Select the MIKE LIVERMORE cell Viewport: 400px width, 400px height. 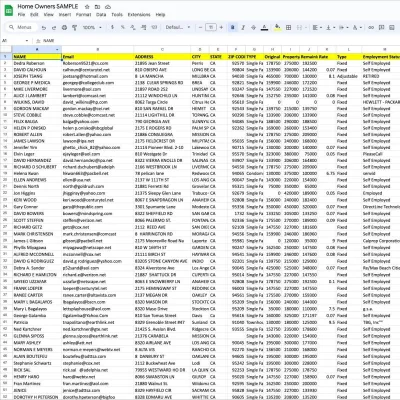pos(37,89)
